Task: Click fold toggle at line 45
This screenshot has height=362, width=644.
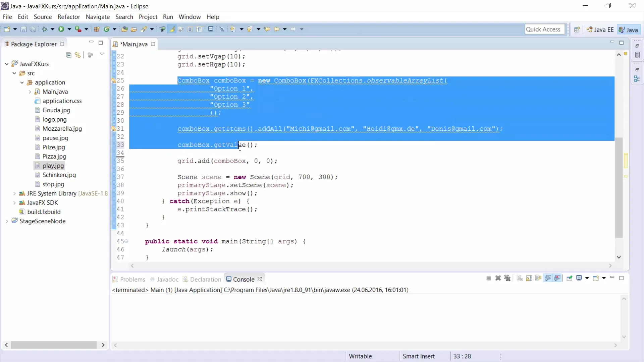Action: tap(126, 241)
